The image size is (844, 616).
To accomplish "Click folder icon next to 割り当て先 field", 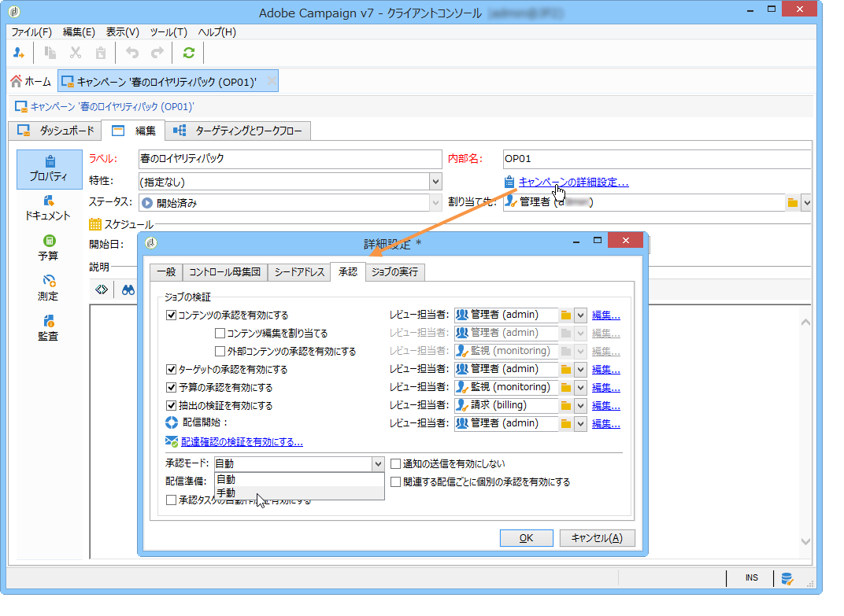I will click(792, 203).
